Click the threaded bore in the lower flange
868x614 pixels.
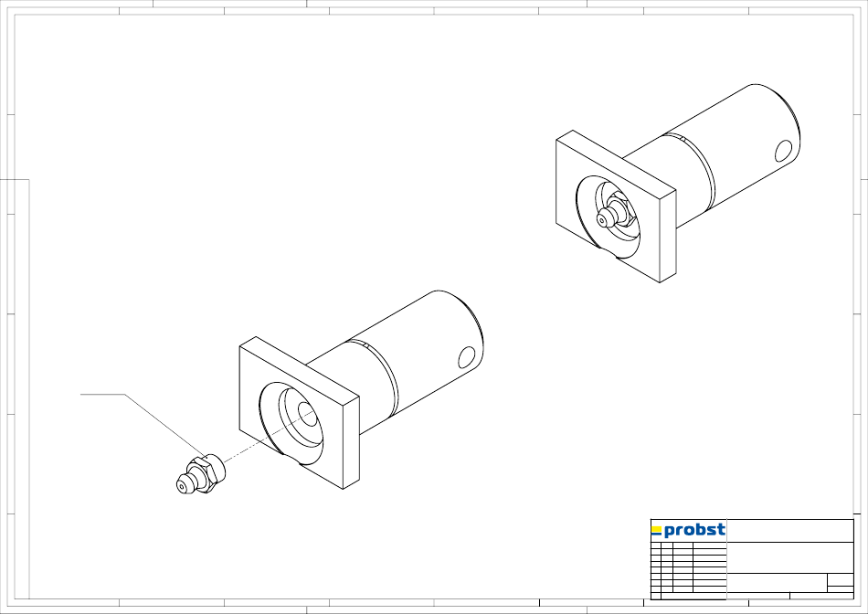tap(307, 415)
